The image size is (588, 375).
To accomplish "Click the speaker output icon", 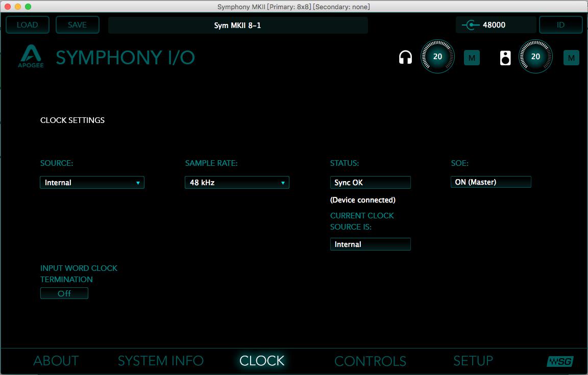I will 505,58.
